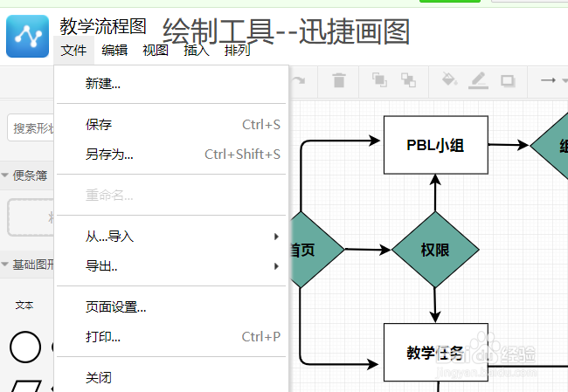This screenshot has height=392, width=568.
Task: Click the shape search input field
Action: tap(31, 127)
